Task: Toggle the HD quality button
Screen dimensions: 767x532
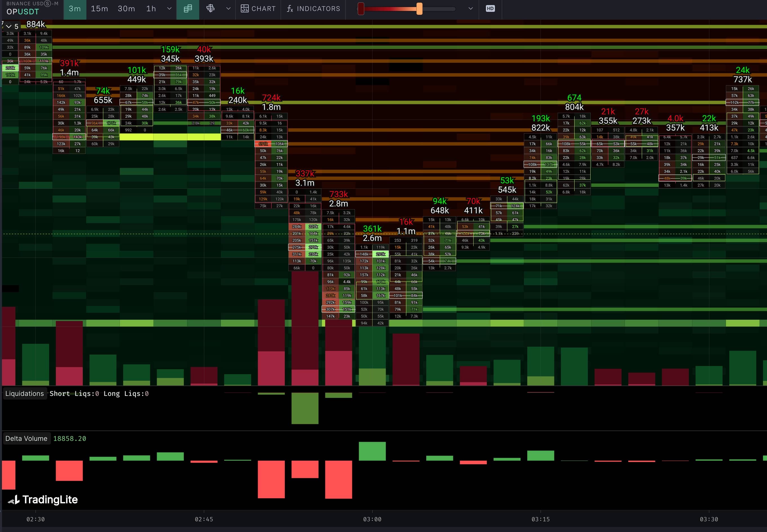Action: 490,9
